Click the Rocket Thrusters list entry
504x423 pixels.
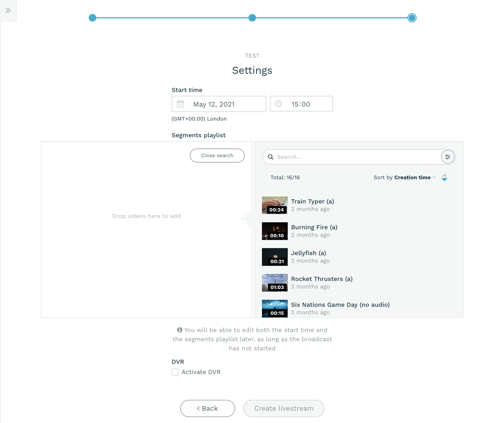pyautogui.click(x=322, y=283)
